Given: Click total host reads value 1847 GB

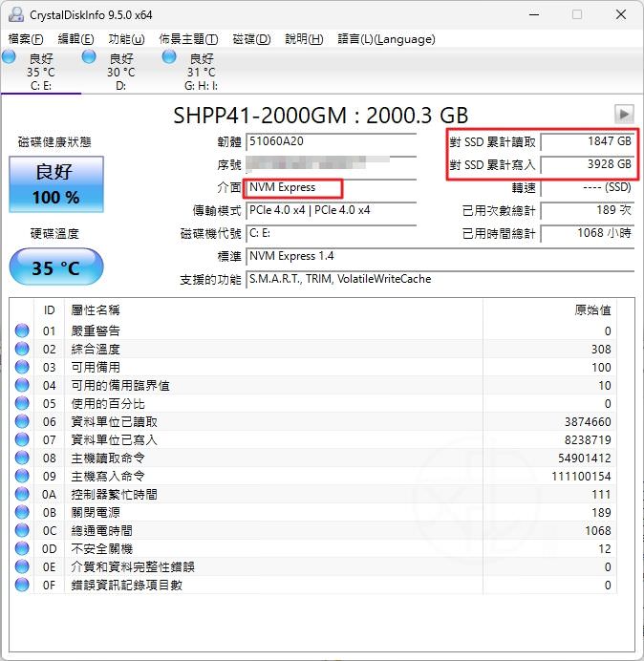Looking at the screenshot, I should pos(587,141).
